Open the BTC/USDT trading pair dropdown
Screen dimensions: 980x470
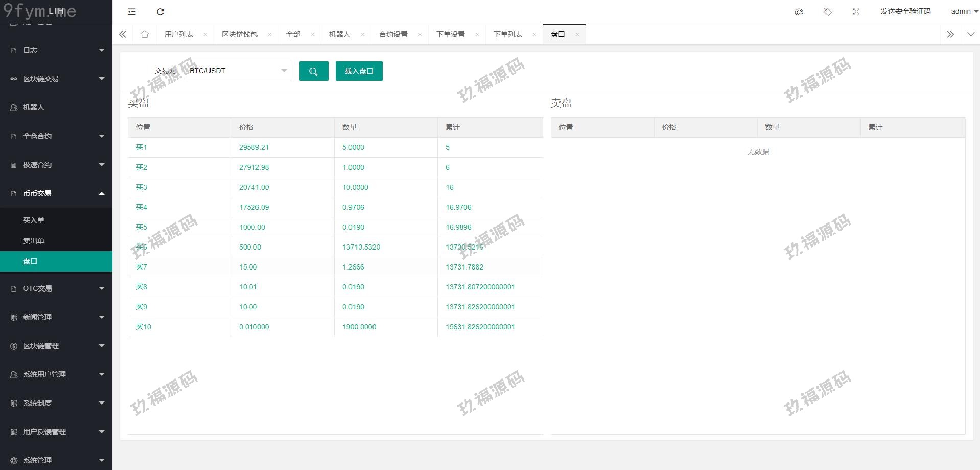tap(238, 71)
